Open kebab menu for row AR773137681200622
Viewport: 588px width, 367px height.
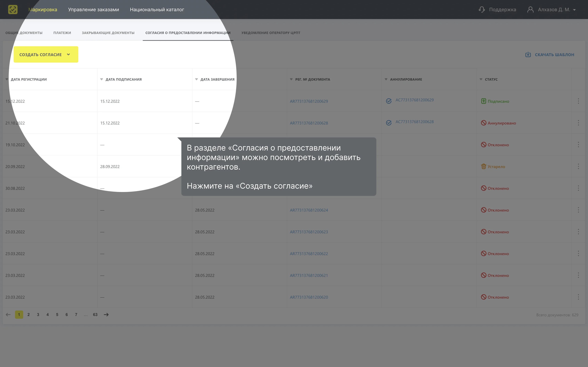578,253
